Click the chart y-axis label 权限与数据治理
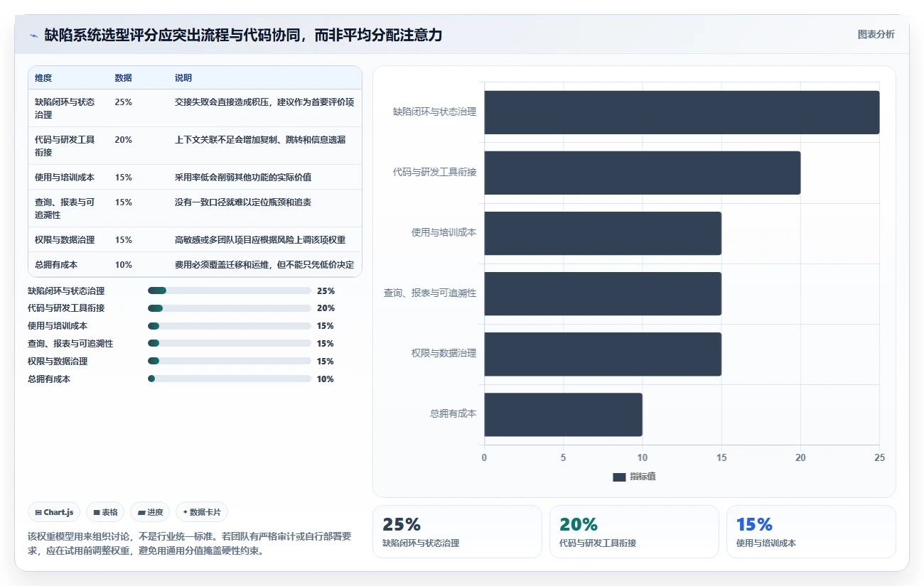Viewport: 924px width, 586px height. click(x=444, y=353)
